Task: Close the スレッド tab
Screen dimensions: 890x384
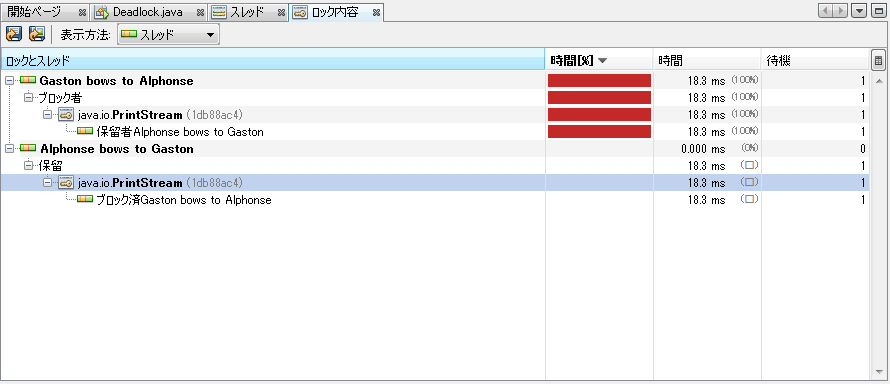Action: (281, 12)
